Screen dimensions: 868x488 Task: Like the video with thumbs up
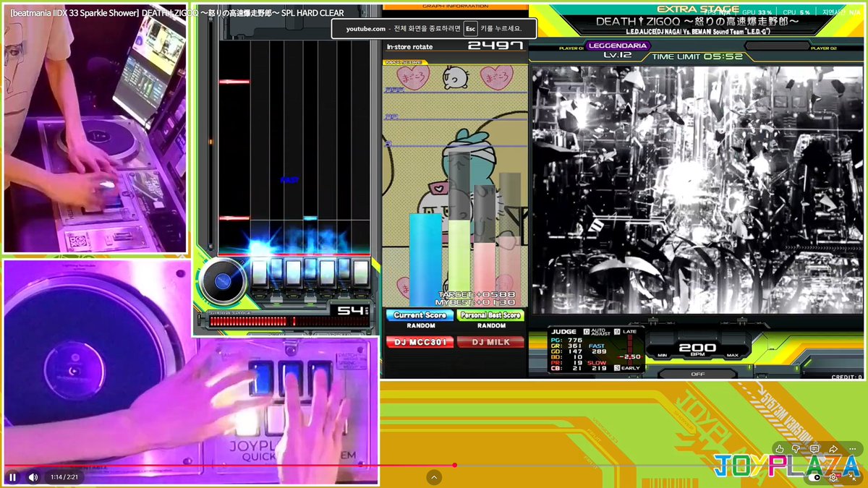tap(779, 448)
